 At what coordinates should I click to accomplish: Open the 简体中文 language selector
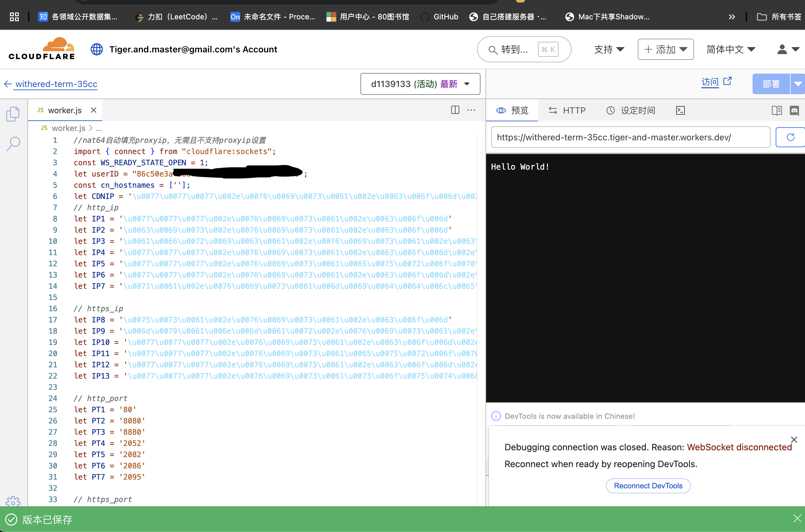coord(731,50)
